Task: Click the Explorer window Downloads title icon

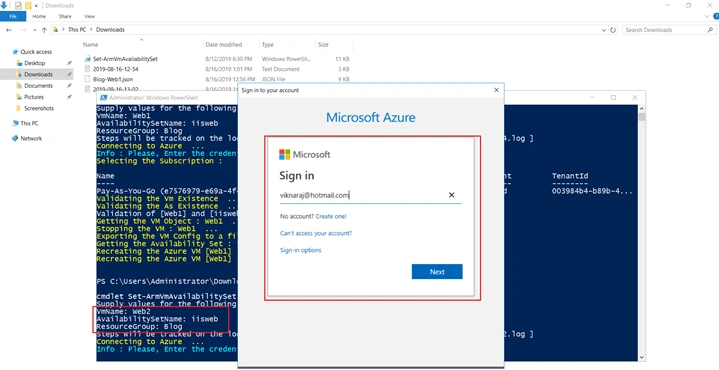Action: 4,6
